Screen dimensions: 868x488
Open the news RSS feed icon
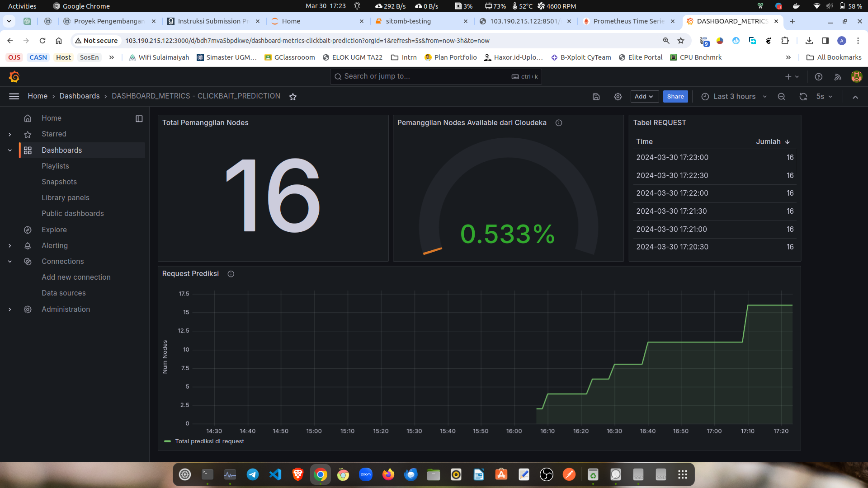(837, 77)
